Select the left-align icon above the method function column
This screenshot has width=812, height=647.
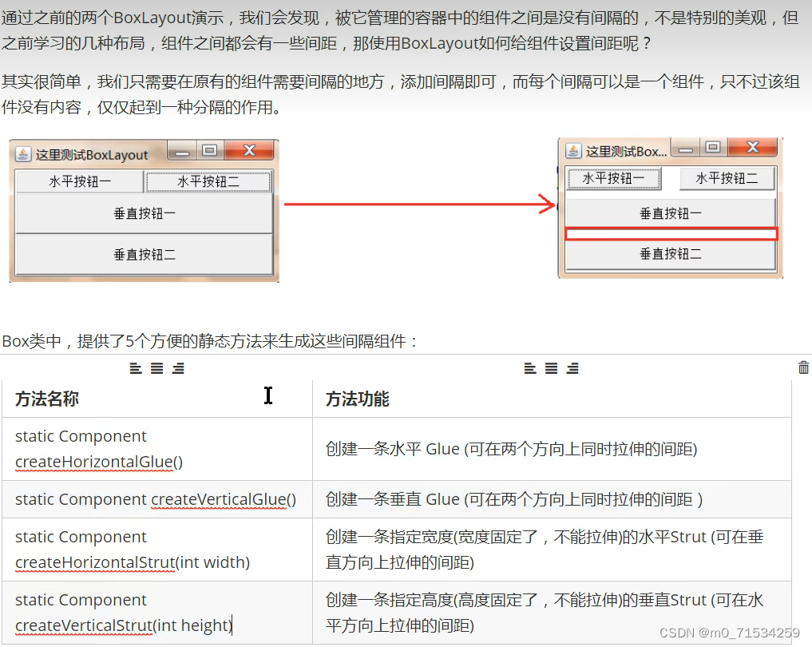(529, 367)
